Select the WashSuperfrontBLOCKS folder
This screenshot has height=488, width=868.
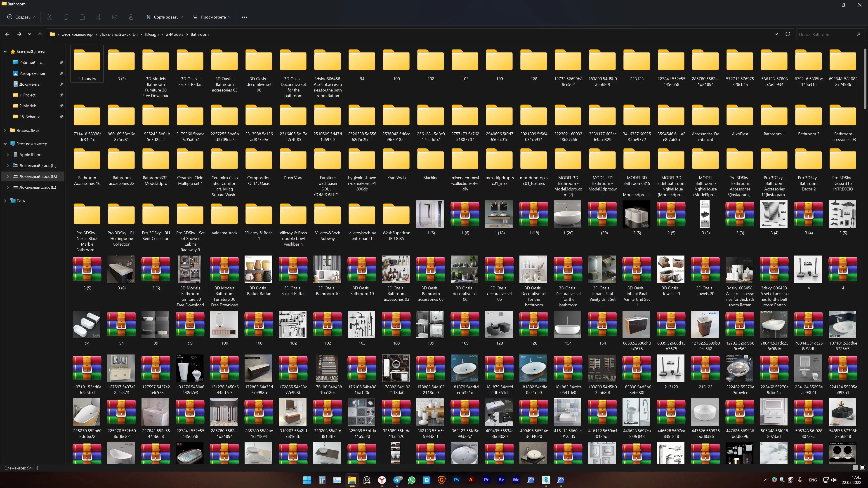point(396,222)
